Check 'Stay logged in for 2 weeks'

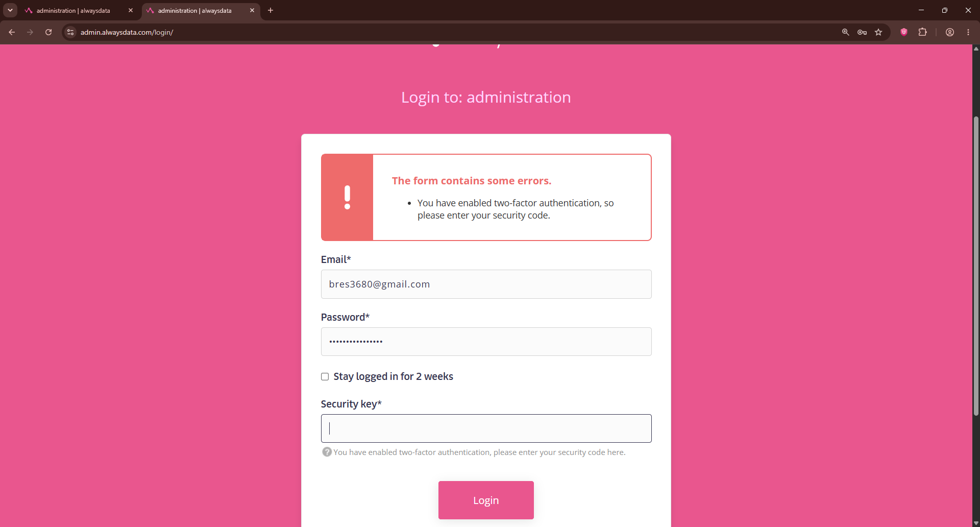(325, 377)
